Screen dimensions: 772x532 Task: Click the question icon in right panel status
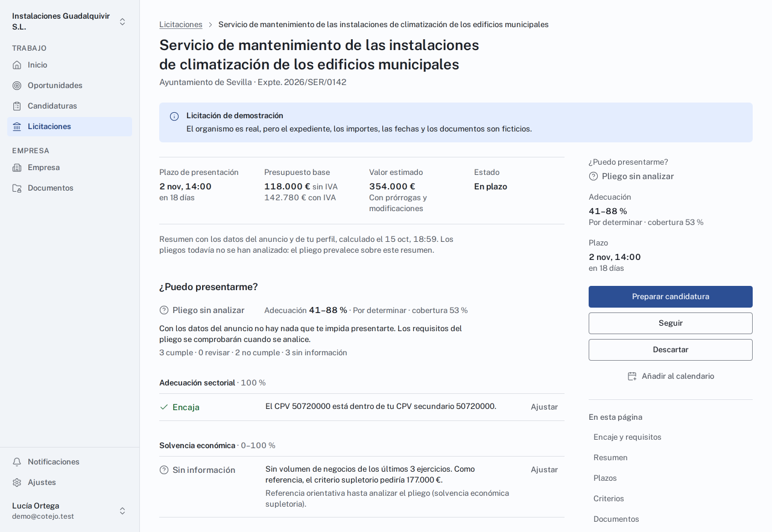(x=593, y=176)
